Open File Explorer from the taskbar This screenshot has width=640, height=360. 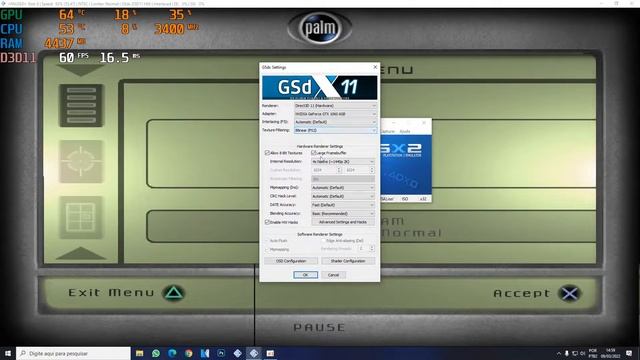140,353
